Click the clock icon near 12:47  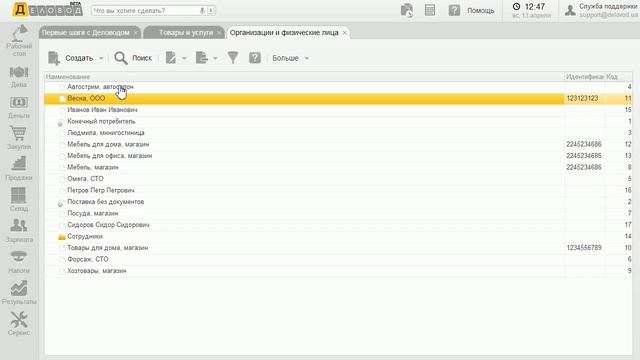tap(516, 7)
